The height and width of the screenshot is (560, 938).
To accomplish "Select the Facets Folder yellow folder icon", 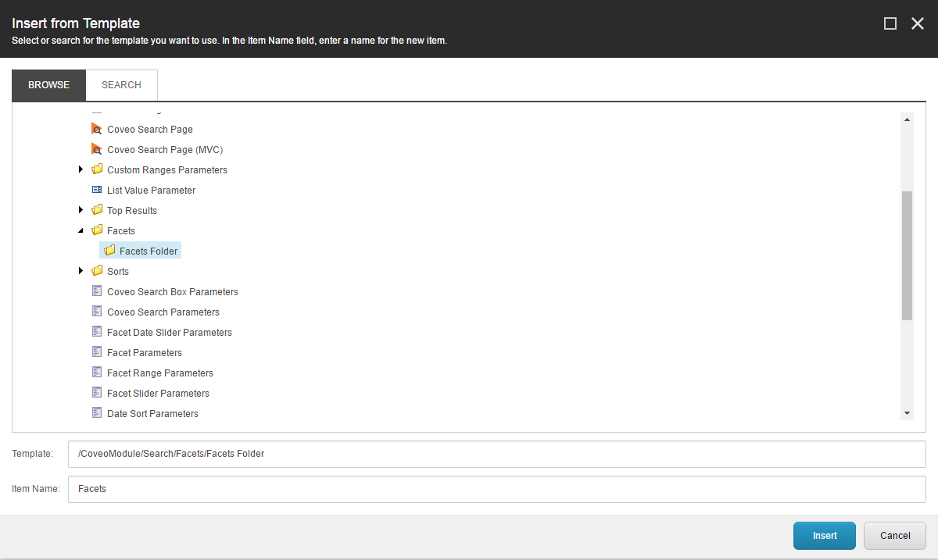I will 108,250.
